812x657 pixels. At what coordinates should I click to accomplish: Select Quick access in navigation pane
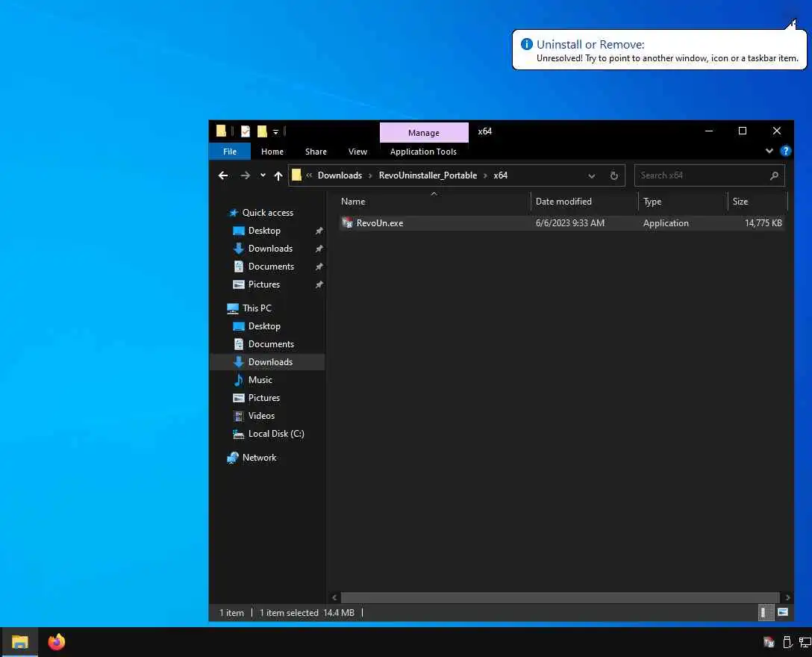point(267,213)
